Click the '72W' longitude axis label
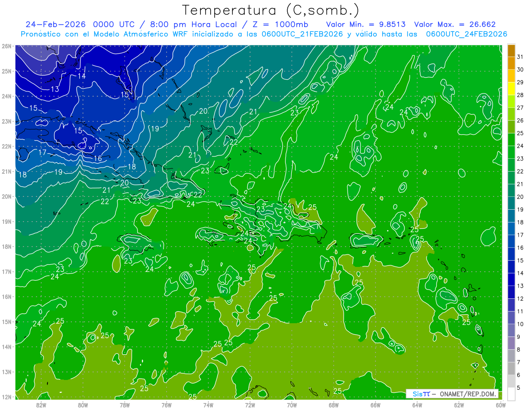The width and height of the screenshot is (532, 411). tap(250, 404)
